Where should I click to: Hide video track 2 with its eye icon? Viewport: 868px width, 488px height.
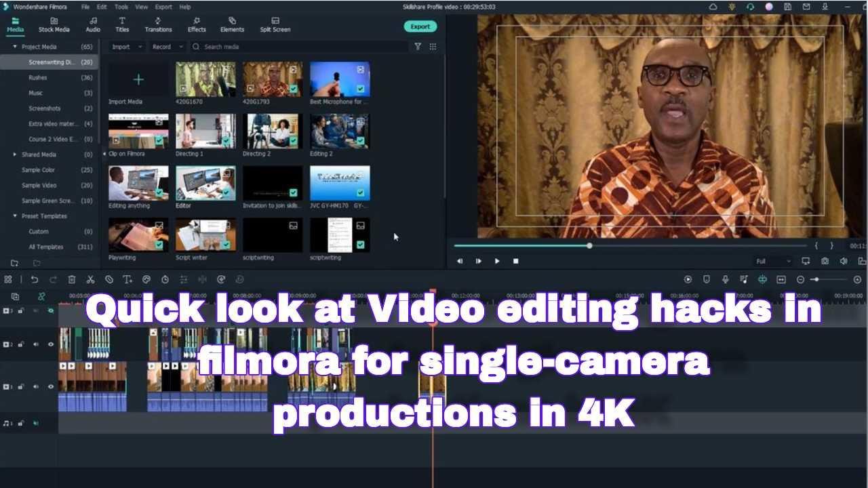[x=50, y=344]
